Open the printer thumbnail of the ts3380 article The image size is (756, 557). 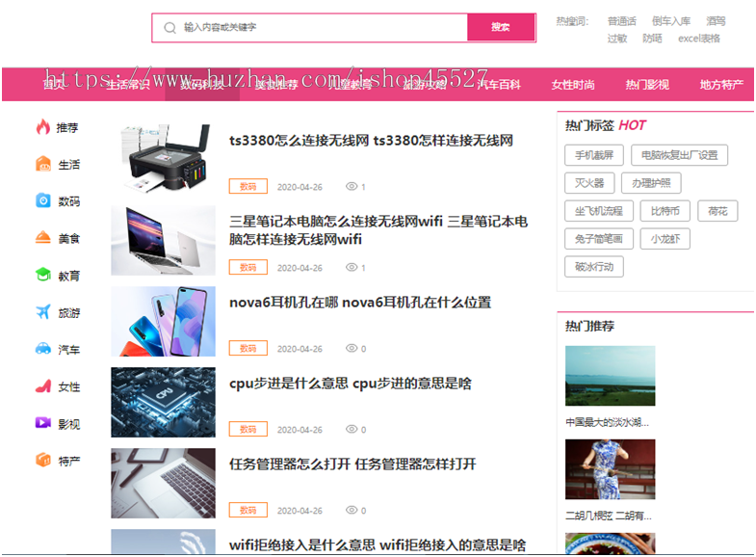coord(164,160)
